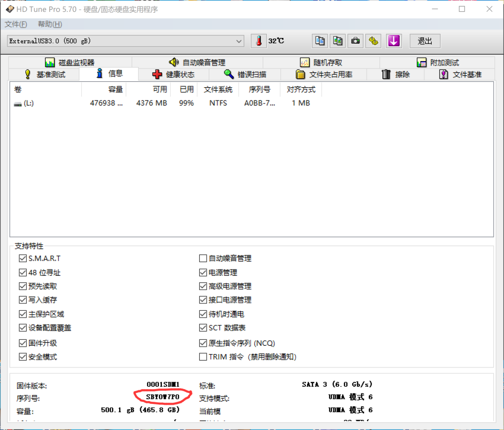This screenshot has width=504, height=430.
Task: Click the 文件系统 column header
Action: (x=218, y=90)
